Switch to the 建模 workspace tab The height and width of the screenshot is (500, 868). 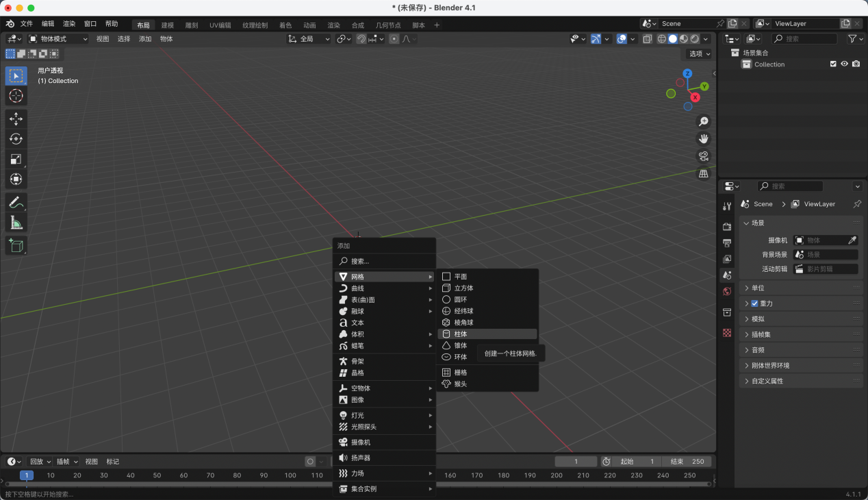pyautogui.click(x=168, y=25)
